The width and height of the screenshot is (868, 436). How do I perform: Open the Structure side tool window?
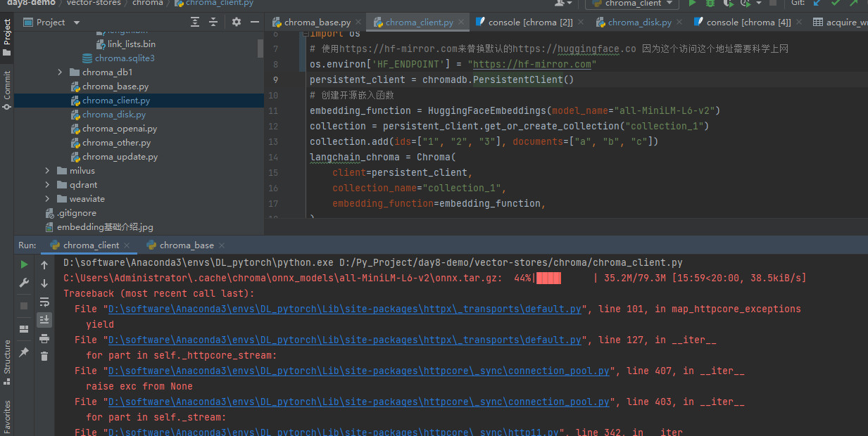[7, 362]
